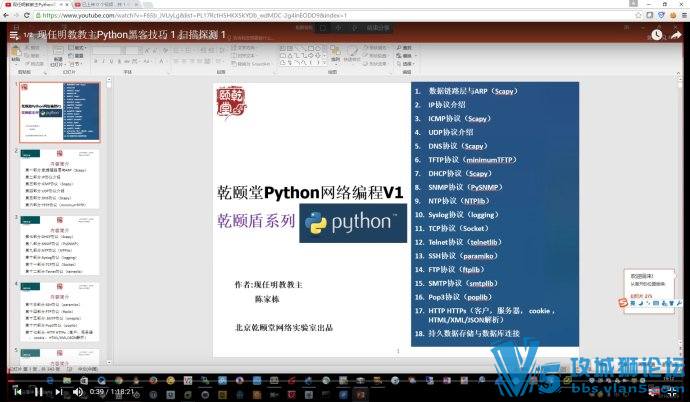Screen dimensions: 690x402
Task: Open the video title link
Action: coord(132,35)
